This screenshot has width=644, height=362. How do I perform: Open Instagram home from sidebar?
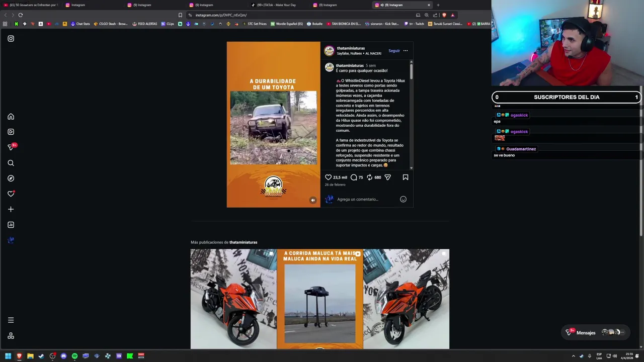click(11, 117)
